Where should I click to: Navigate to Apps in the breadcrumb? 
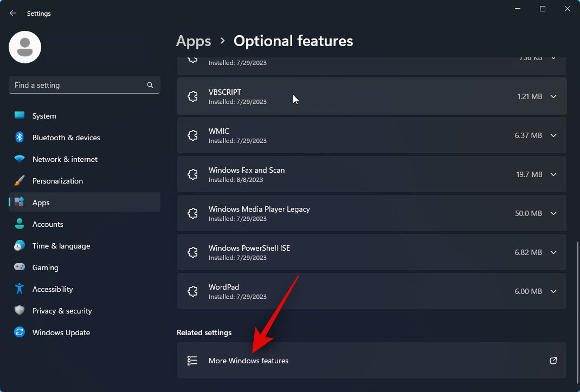(194, 41)
